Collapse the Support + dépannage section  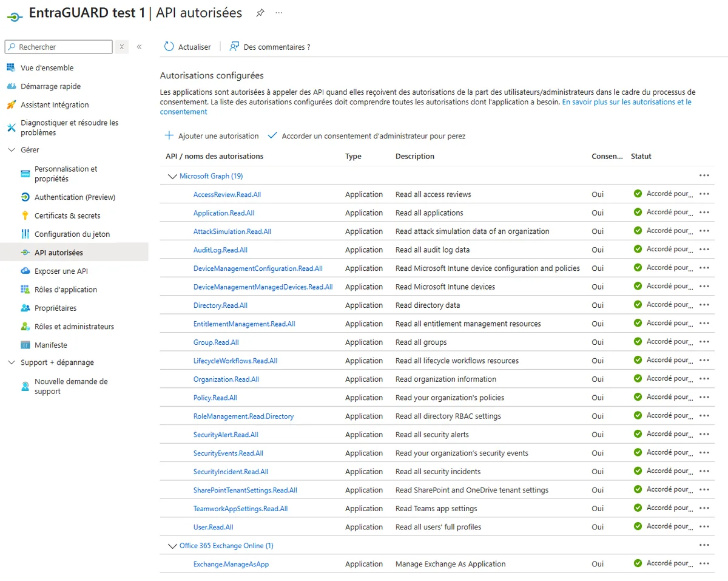(11, 362)
